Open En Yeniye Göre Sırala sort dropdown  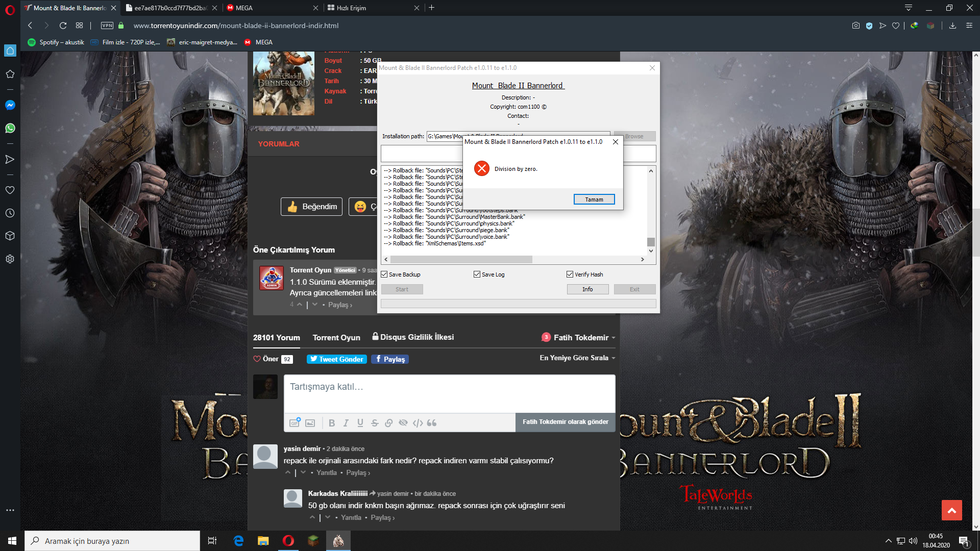click(x=578, y=358)
